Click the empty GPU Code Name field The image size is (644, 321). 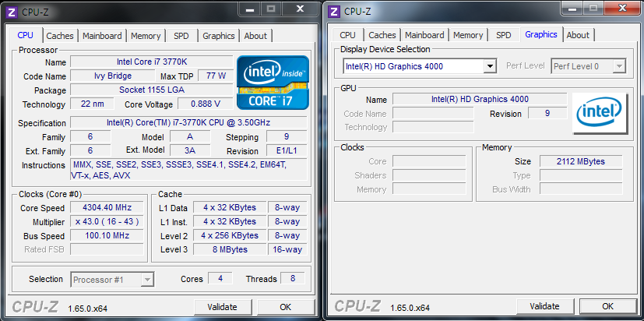click(x=433, y=113)
